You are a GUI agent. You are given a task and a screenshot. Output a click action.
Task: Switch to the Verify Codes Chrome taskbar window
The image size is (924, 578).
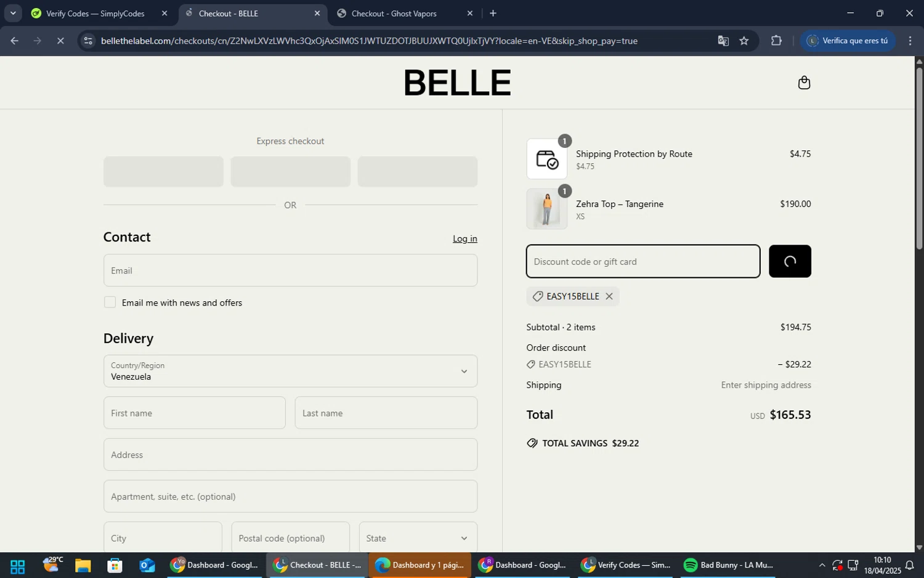pos(626,565)
